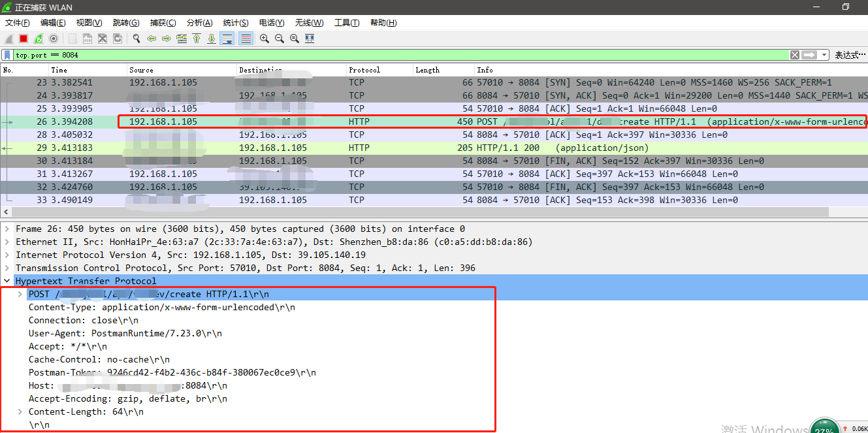Click the close capture file icon
This screenshot has height=433, width=868.
tap(103, 39)
